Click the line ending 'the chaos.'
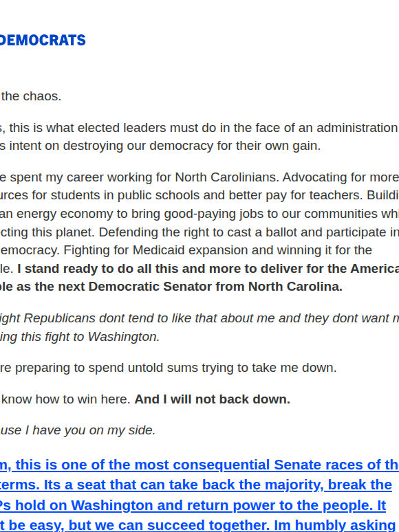Viewport: 399px width, 532px height. click(30, 96)
